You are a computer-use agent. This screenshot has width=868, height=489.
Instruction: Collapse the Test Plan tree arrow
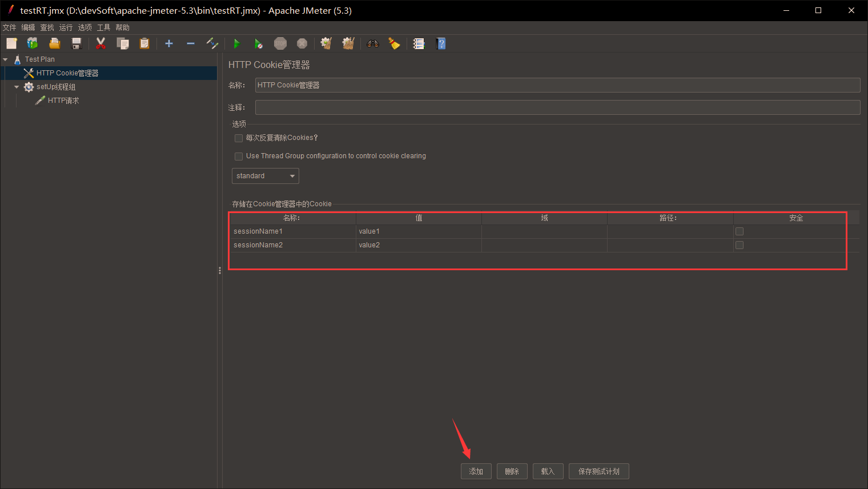5,59
